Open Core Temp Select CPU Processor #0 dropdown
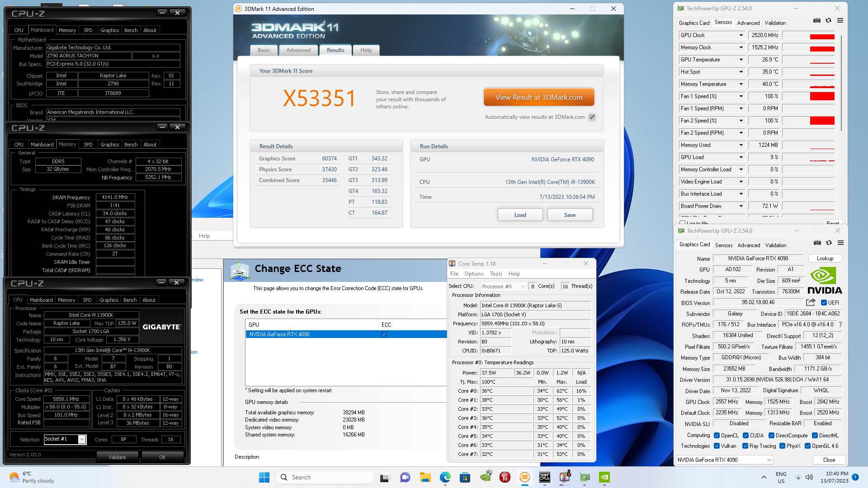868x488 pixels. pos(503,286)
